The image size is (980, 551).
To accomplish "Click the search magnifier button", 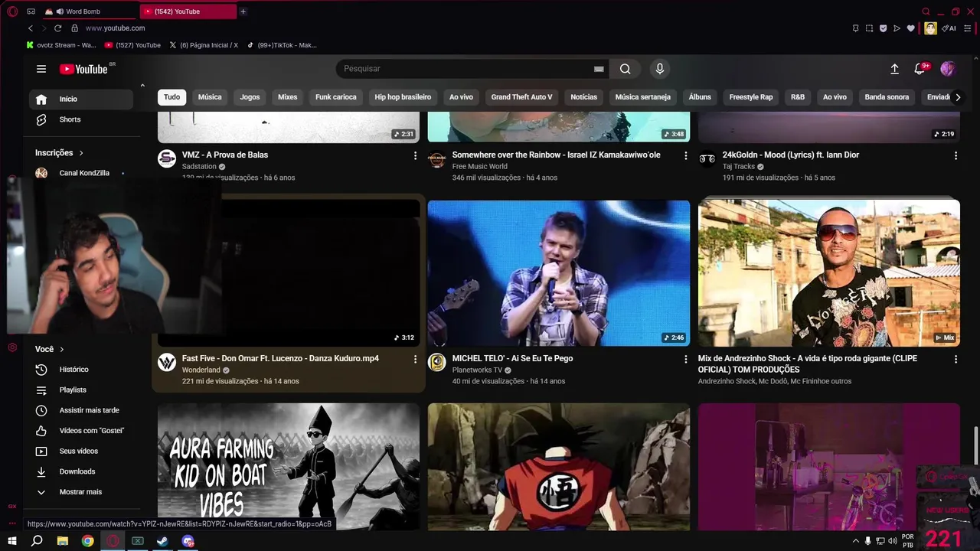I will coord(626,69).
